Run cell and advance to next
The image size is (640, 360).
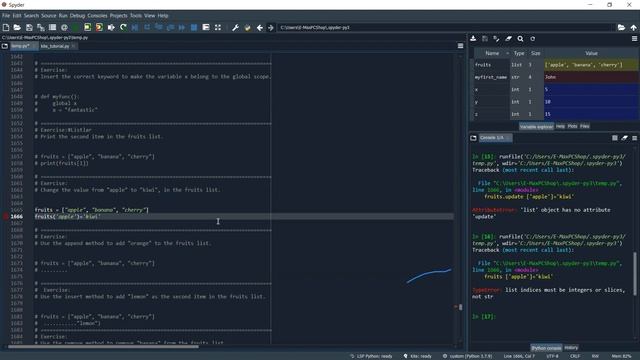click(x=99, y=27)
